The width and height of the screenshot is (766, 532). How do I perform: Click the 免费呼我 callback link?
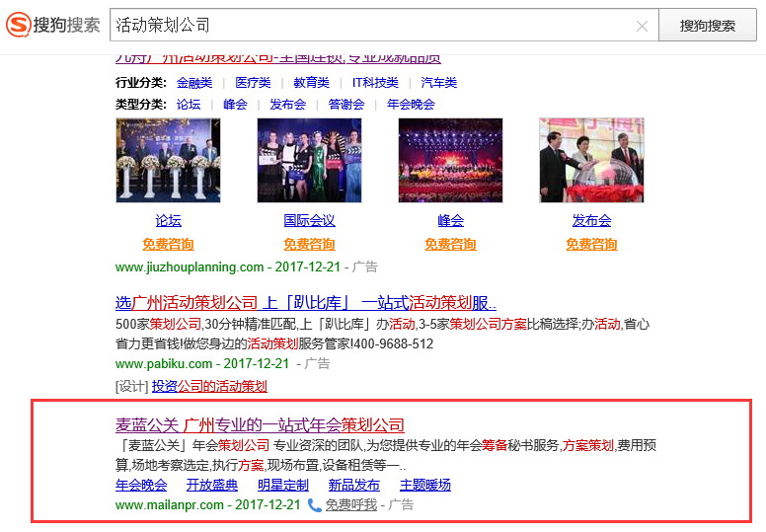[x=351, y=504]
